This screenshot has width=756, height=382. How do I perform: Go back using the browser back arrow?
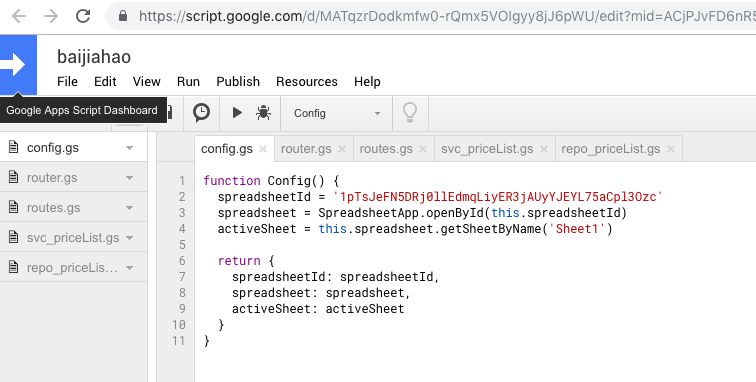[x=19, y=16]
